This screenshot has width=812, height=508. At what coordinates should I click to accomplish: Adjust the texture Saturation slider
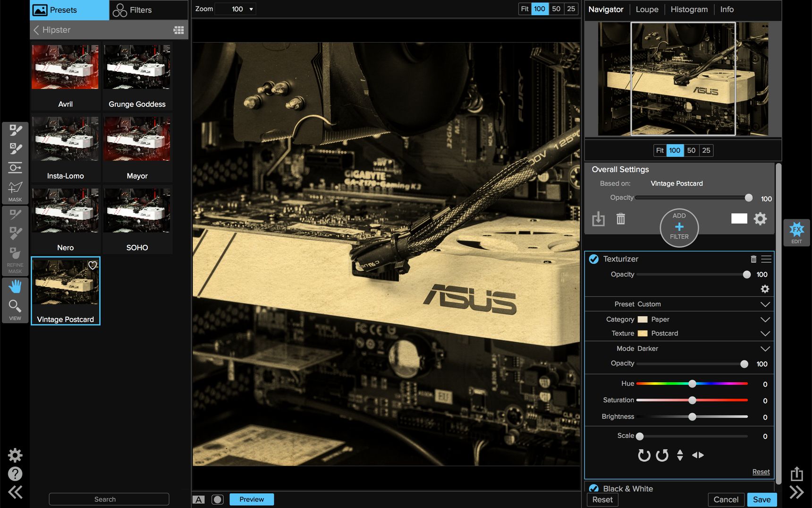(692, 400)
